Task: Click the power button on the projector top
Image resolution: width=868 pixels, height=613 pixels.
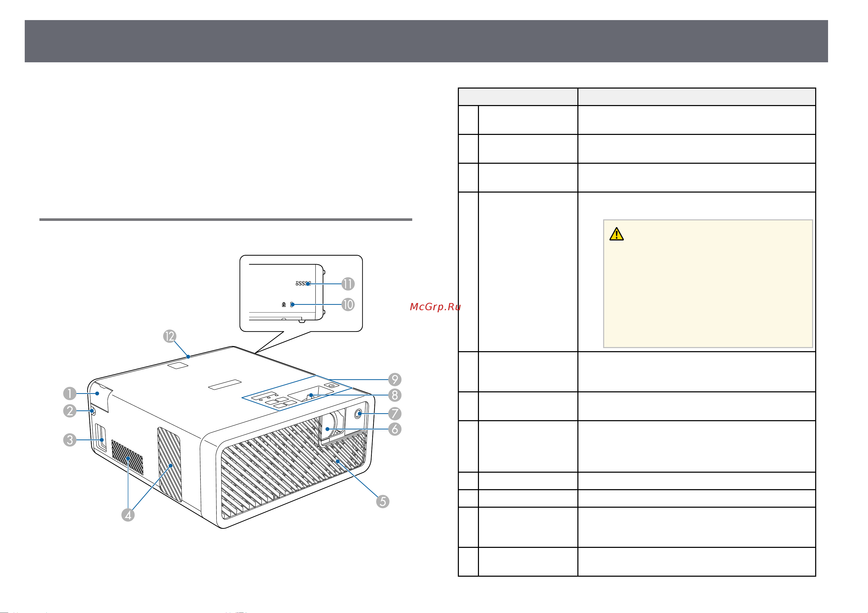Action: [331, 386]
